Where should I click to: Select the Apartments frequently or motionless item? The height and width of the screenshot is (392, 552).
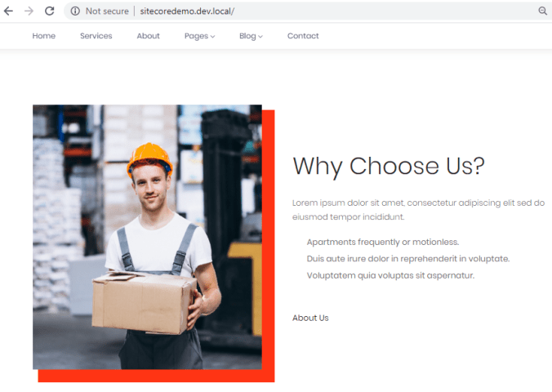click(x=383, y=242)
